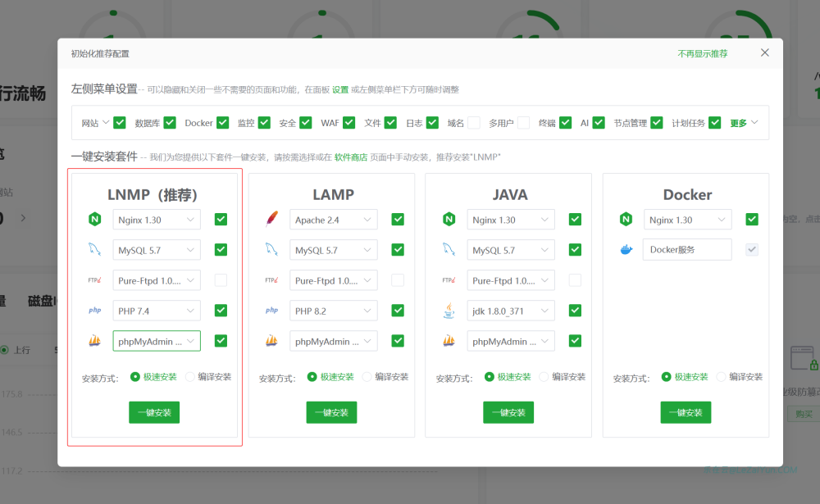The width and height of the screenshot is (820, 504).
Task: Open Pure-Ftpd dropdown in LAMP card
Action: 333,281
